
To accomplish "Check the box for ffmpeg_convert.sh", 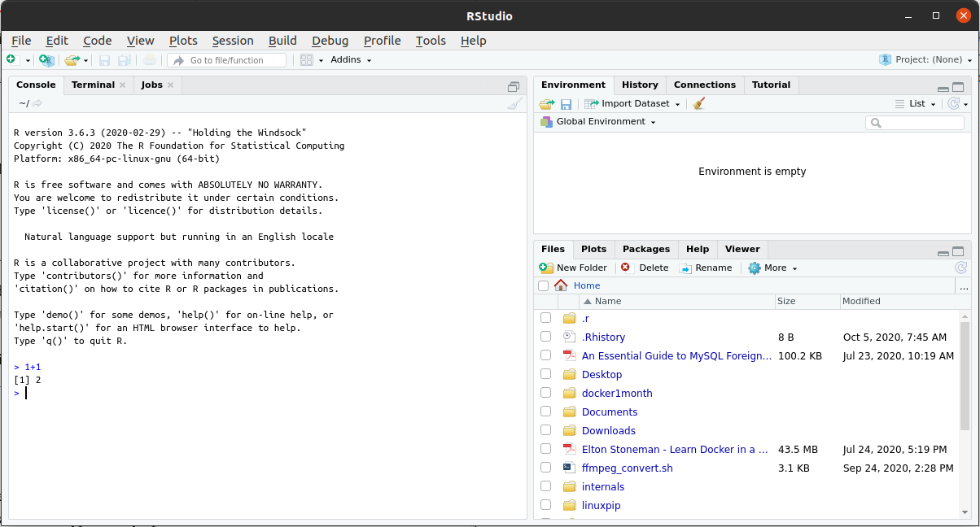I will (x=545, y=468).
